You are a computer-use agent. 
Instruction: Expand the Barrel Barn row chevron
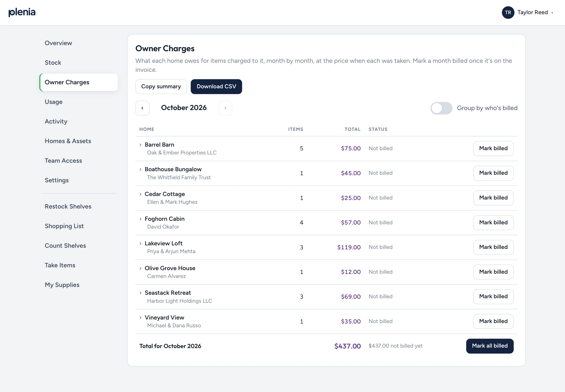pos(140,145)
